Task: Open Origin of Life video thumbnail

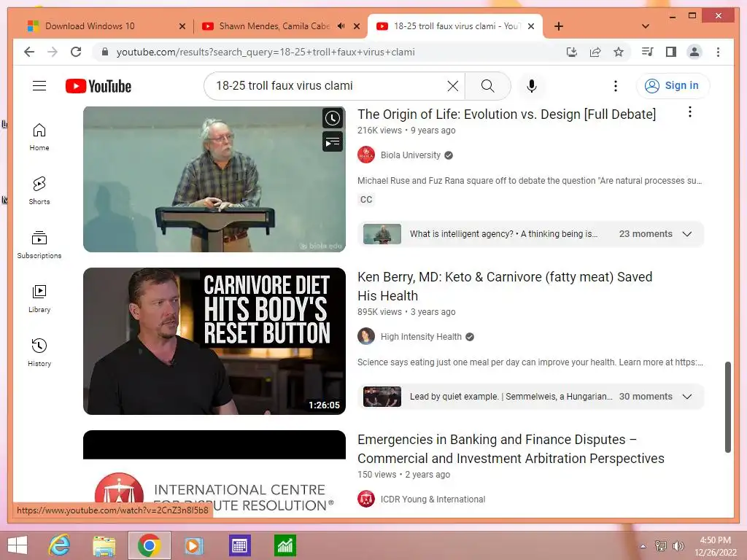Action: (214, 179)
